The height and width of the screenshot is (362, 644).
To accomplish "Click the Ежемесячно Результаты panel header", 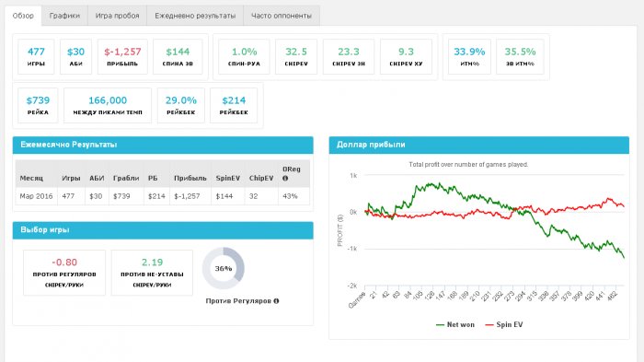I will point(163,145).
